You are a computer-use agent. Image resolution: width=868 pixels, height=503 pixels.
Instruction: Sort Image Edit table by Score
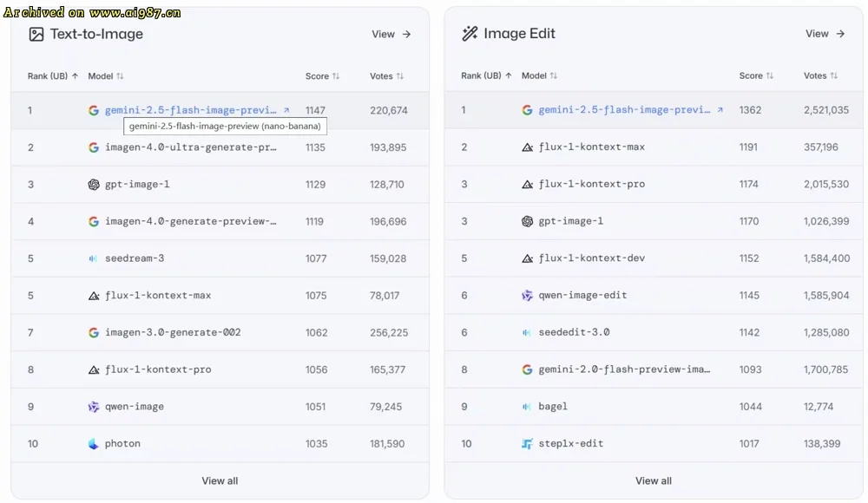[756, 75]
